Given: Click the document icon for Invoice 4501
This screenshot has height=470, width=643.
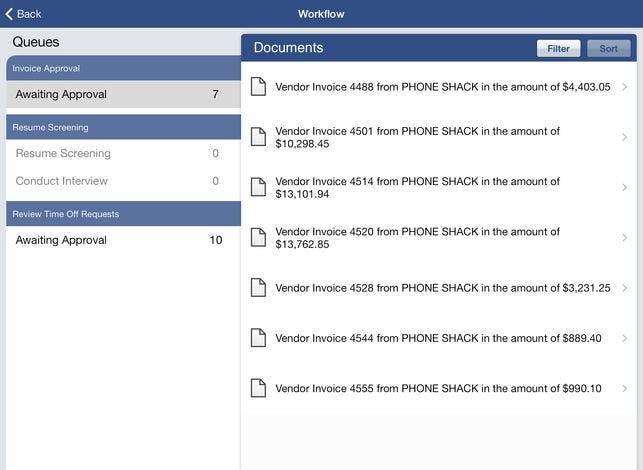Looking at the screenshot, I should coord(258,137).
